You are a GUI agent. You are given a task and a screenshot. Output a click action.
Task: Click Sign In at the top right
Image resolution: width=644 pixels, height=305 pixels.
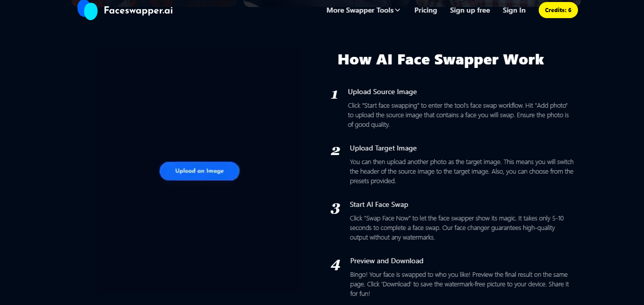(514, 10)
